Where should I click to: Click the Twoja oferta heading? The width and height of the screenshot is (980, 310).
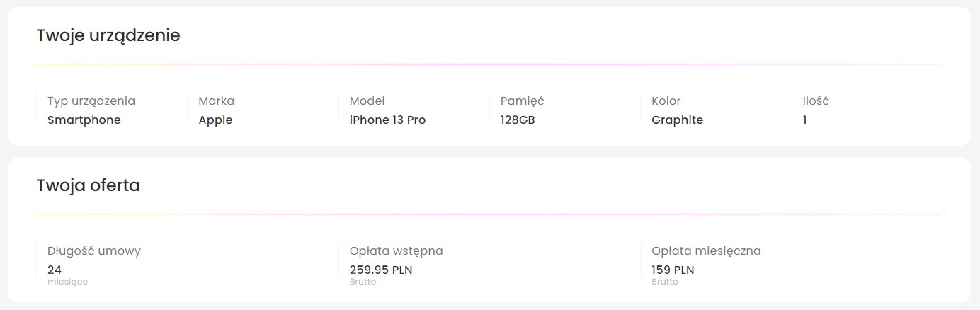coord(88,185)
